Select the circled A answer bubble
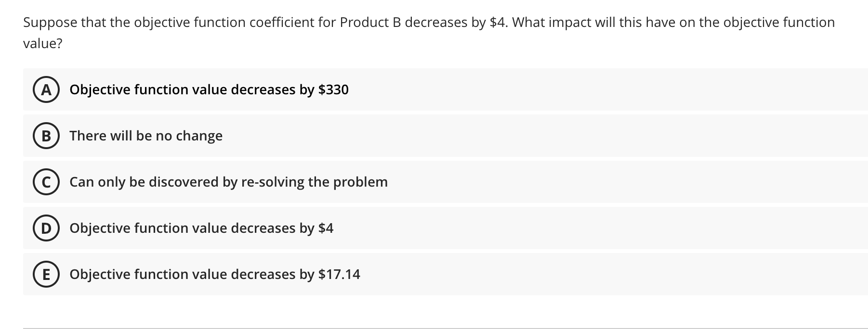Image resolution: width=868 pixels, height=329 pixels. [46, 89]
